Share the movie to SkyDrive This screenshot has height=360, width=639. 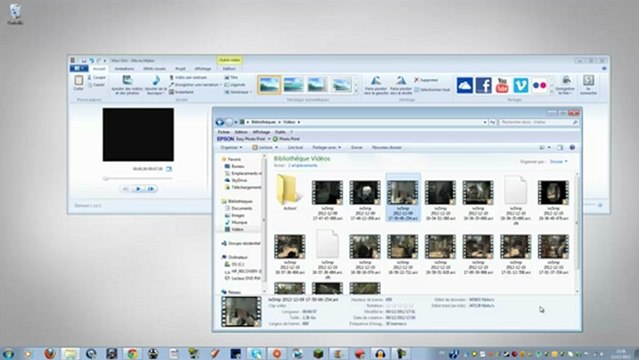point(465,85)
